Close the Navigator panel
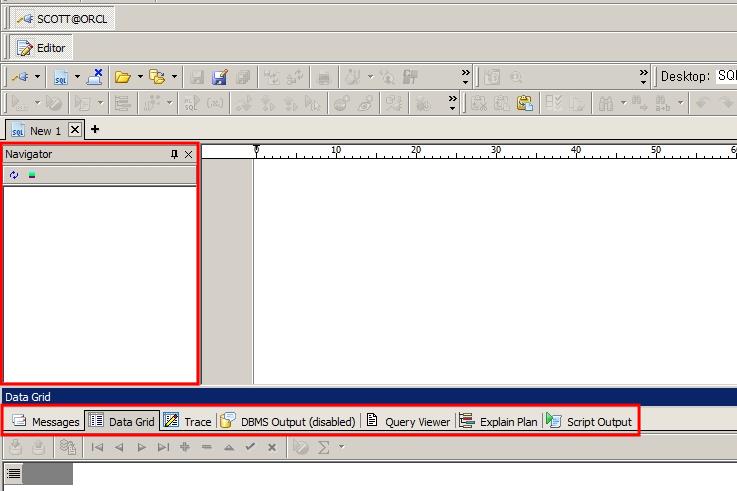Screen dimensions: 737x491 [x=188, y=155]
